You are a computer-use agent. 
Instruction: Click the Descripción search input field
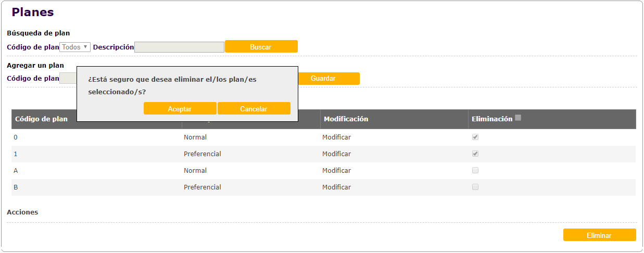pos(179,47)
